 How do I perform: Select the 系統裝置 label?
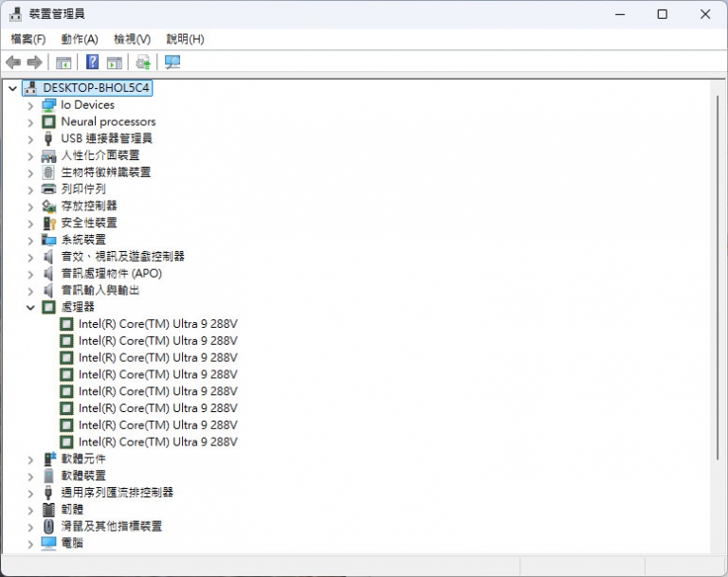click(83, 240)
